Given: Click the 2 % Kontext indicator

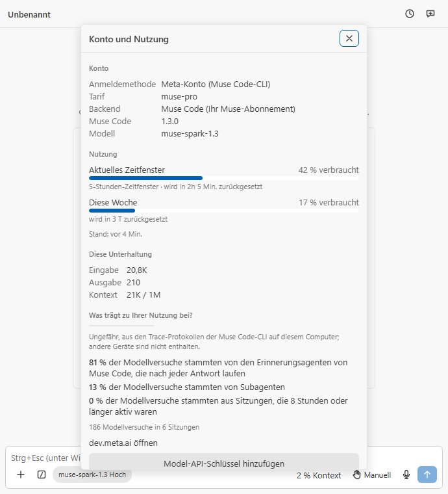Looking at the screenshot, I should pos(319,475).
